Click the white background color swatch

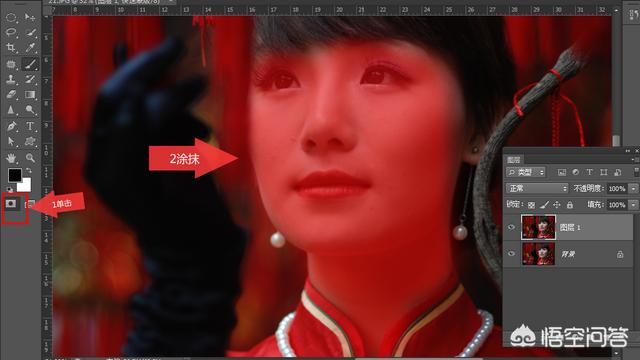[24, 185]
